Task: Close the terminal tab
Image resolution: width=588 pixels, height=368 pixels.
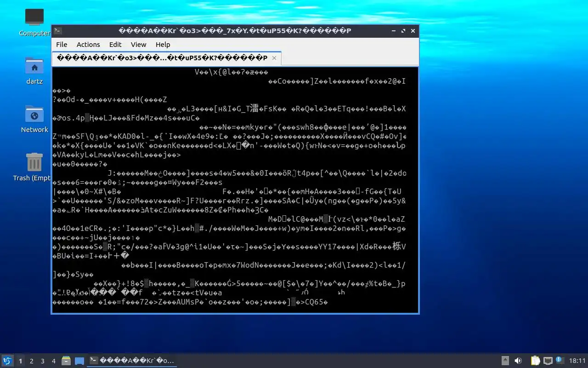Action: (274, 58)
